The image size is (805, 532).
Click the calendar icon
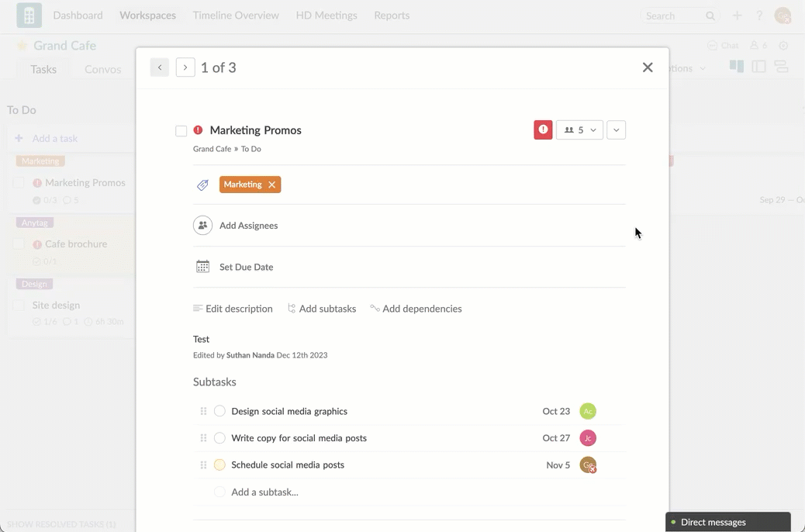202,267
